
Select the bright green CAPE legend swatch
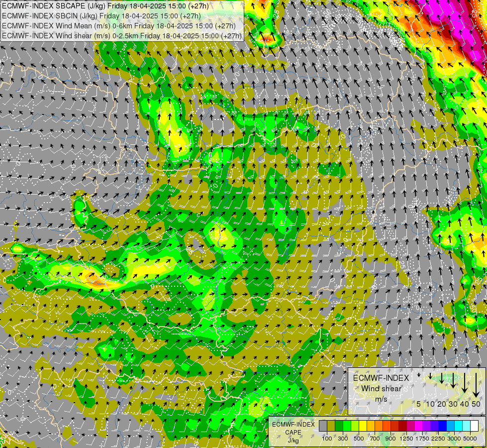point(347,426)
